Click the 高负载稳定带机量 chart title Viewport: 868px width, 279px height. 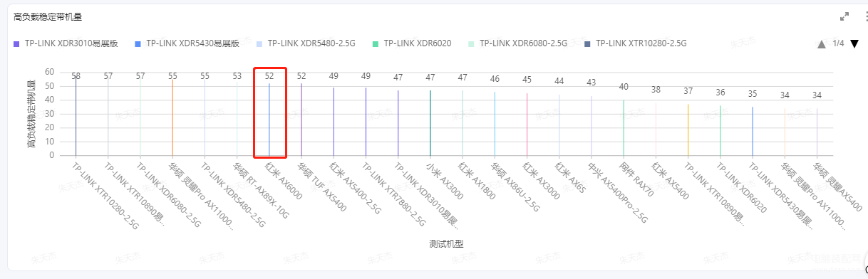[x=48, y=16]
